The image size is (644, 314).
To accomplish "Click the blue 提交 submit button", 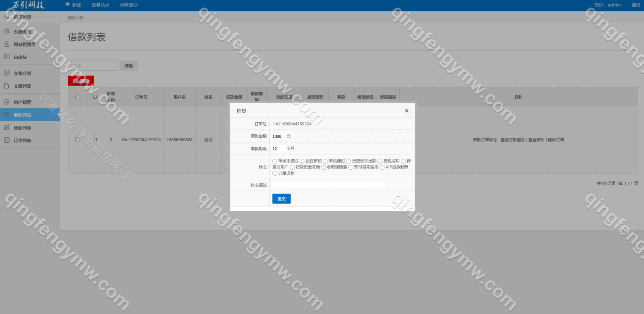I will 282,199.
